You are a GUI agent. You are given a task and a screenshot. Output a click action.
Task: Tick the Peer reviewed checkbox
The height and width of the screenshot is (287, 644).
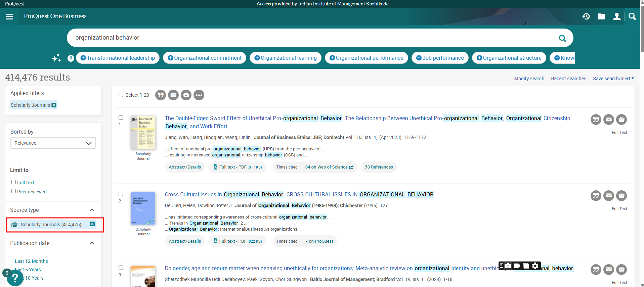pos(14,191)
